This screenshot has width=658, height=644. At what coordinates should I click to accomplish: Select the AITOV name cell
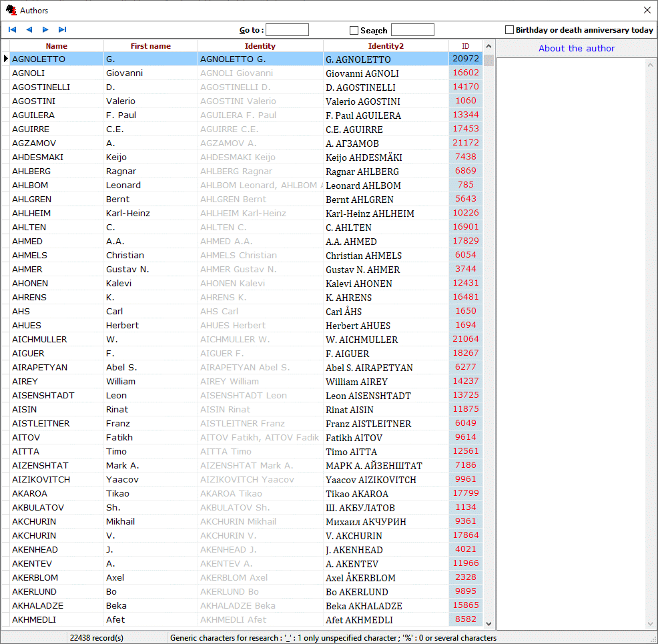coord(57,437)
